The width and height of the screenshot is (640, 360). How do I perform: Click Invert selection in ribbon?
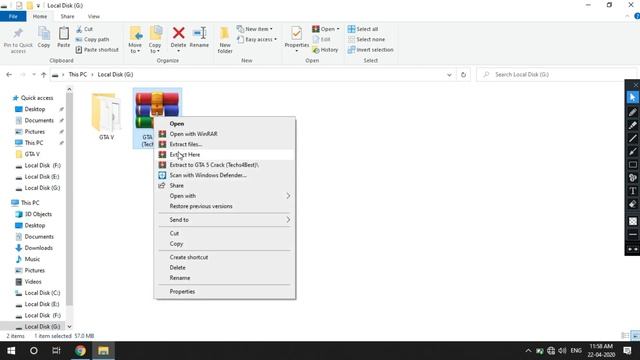pyautogui.click(x=371, y=49)
